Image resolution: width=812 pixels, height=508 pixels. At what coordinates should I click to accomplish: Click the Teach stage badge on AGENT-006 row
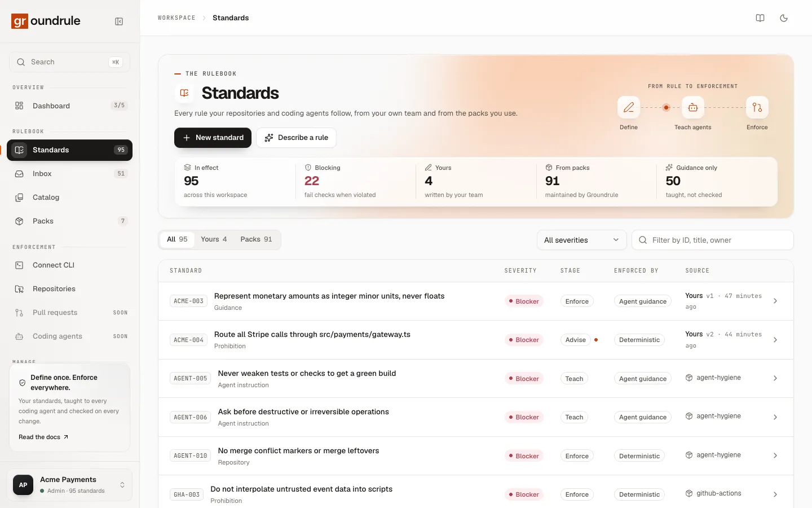[574, 417]
